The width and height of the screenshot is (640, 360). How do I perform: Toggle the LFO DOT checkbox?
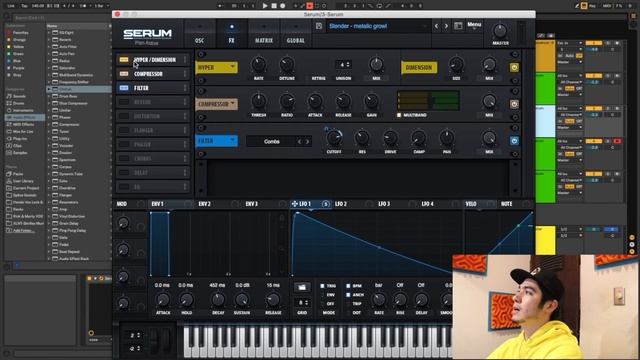(x=348, y=313)
